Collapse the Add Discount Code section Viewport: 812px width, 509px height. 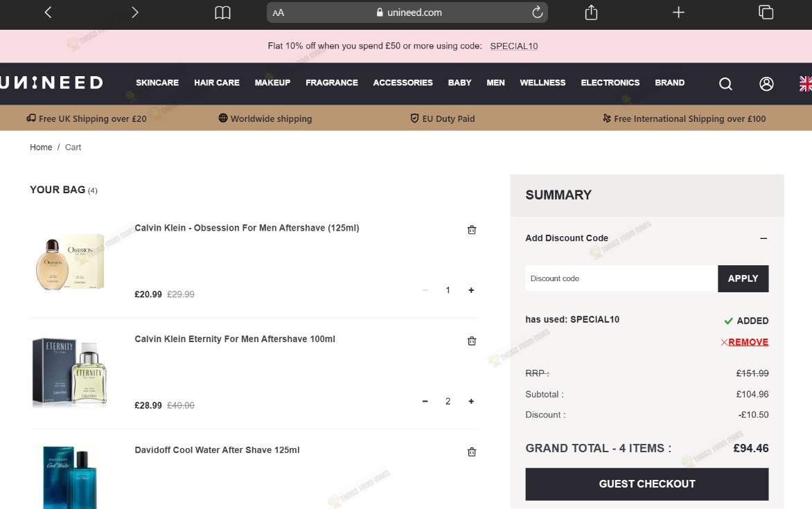[x=764, y=238]
